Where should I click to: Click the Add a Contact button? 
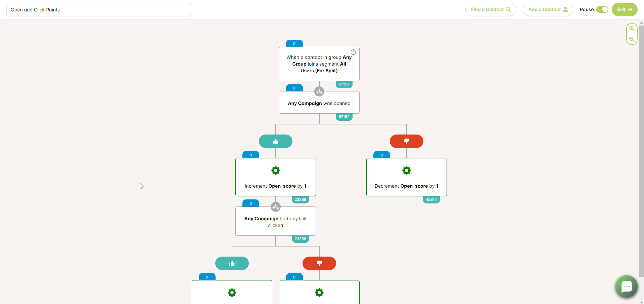(x=547, y=9)
